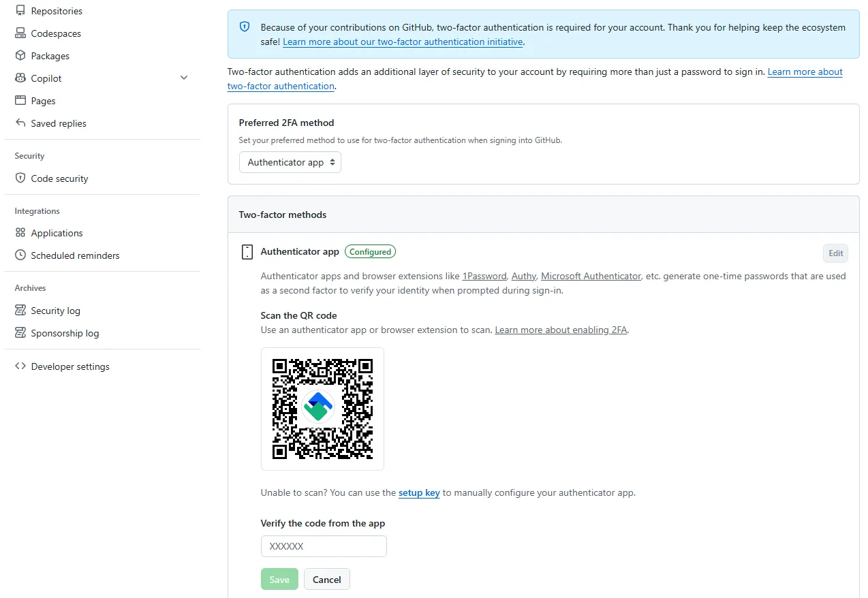
Task: Expand the Copilot section chevron
Action: (x=184, y=78)
